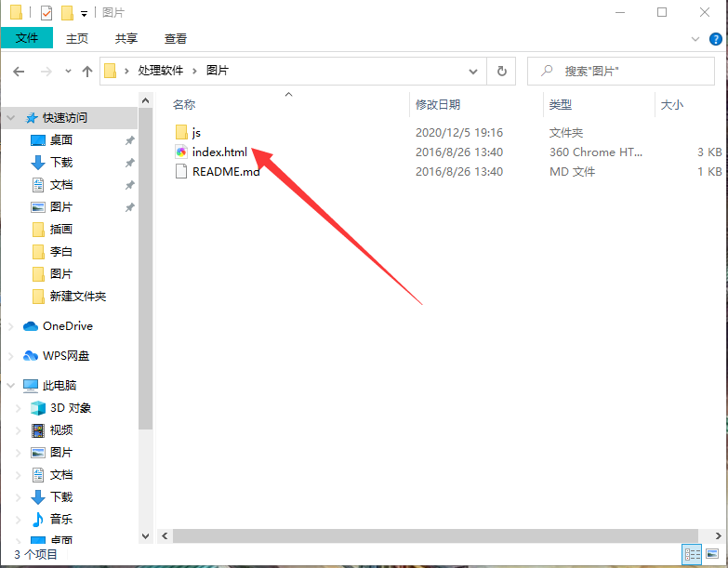Open the address bar history dropdown

click(474, 71)
